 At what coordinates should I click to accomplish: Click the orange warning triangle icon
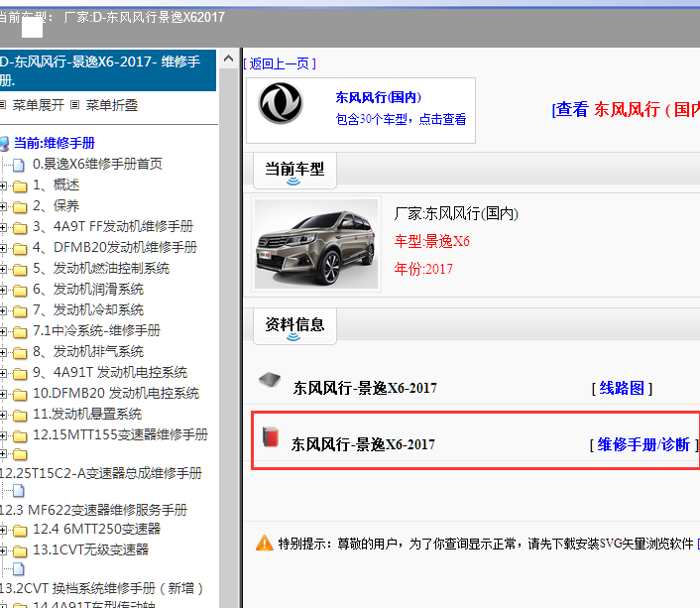[265, 543]
